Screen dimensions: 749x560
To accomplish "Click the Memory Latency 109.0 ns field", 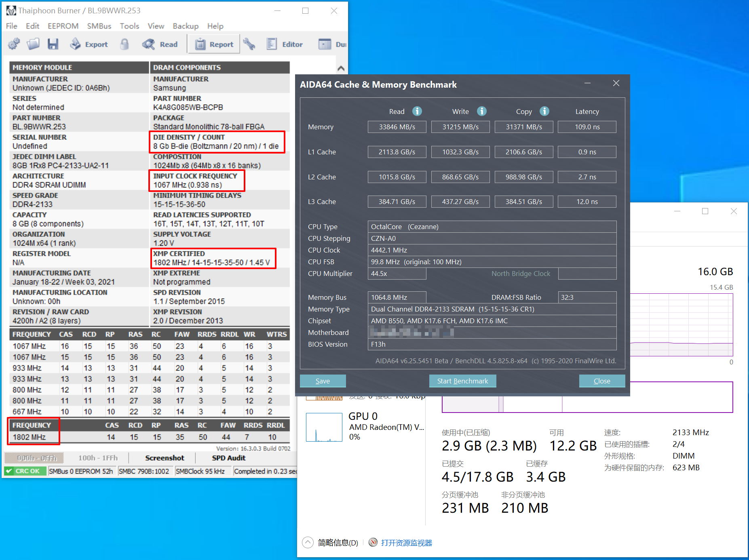I will (x=587, y=127).
